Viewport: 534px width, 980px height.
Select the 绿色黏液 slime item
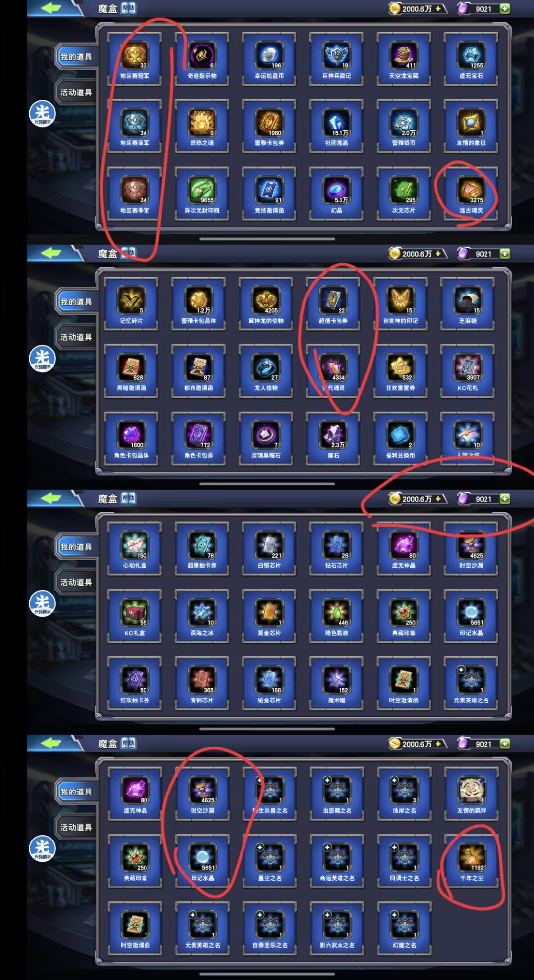click(x=337, y=616)
